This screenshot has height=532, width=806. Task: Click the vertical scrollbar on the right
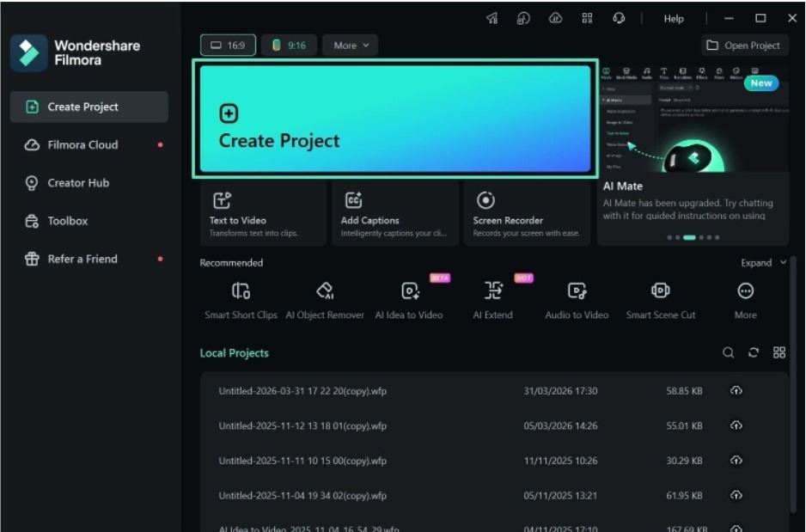pyautogui.click(x=792, y=386)
